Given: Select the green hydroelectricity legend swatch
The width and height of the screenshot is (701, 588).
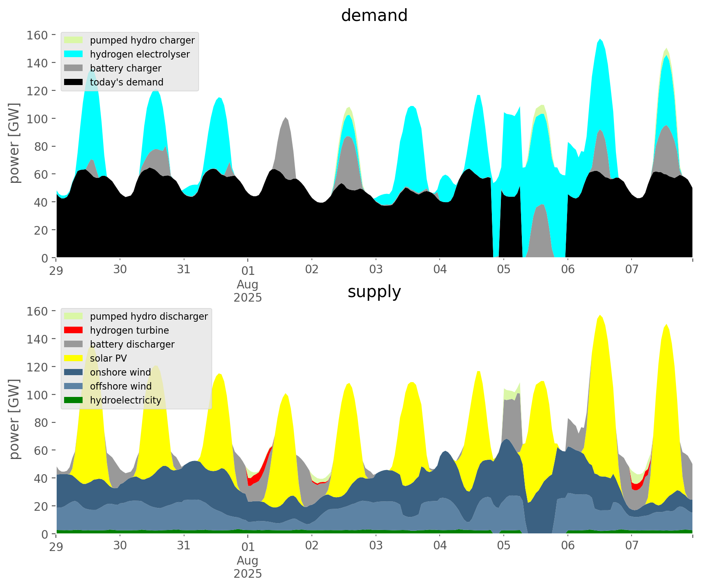Looking at the screenshot, I should (x=74, y=400).
